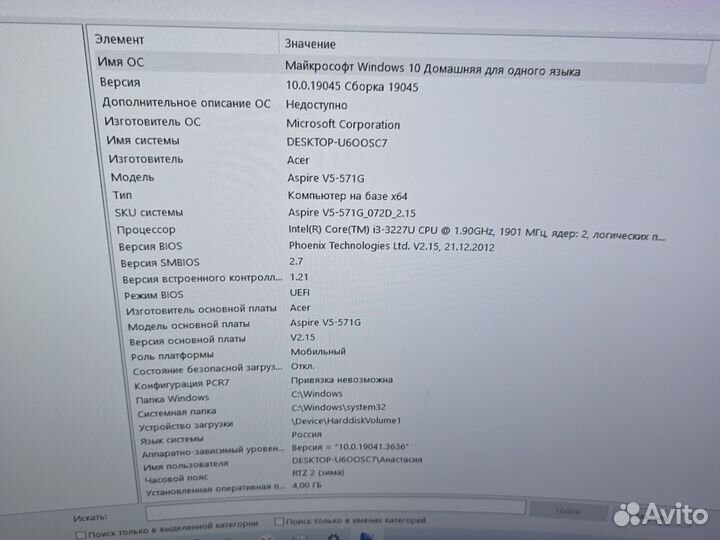This screenshot has height=540, width=720.
Task: Highlight the "Версия BIOS" row
Action: [150, 246]
